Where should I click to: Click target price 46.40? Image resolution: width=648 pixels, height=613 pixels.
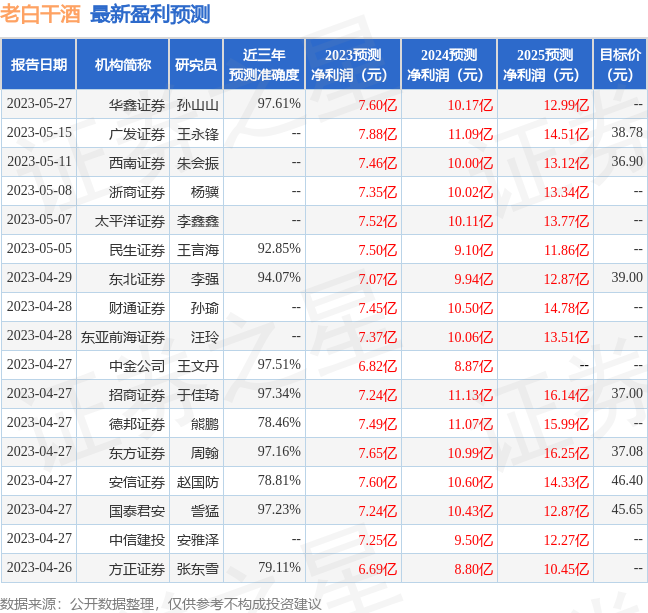click(x=627, y=480)
